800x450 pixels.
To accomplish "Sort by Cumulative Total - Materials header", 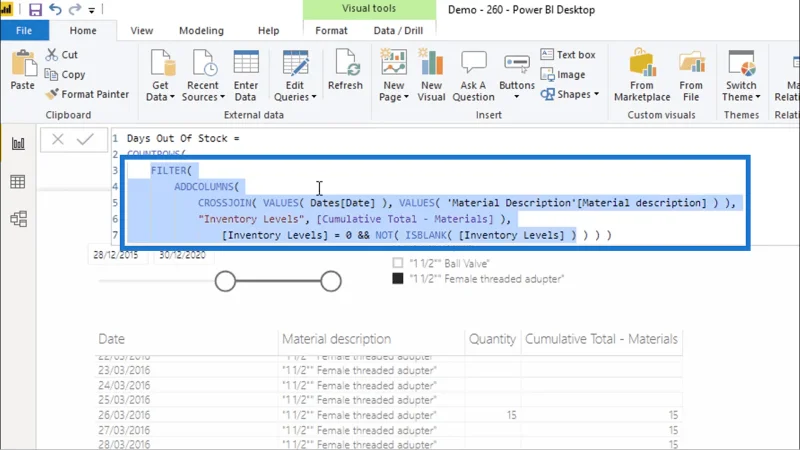I will click(602, 339).
